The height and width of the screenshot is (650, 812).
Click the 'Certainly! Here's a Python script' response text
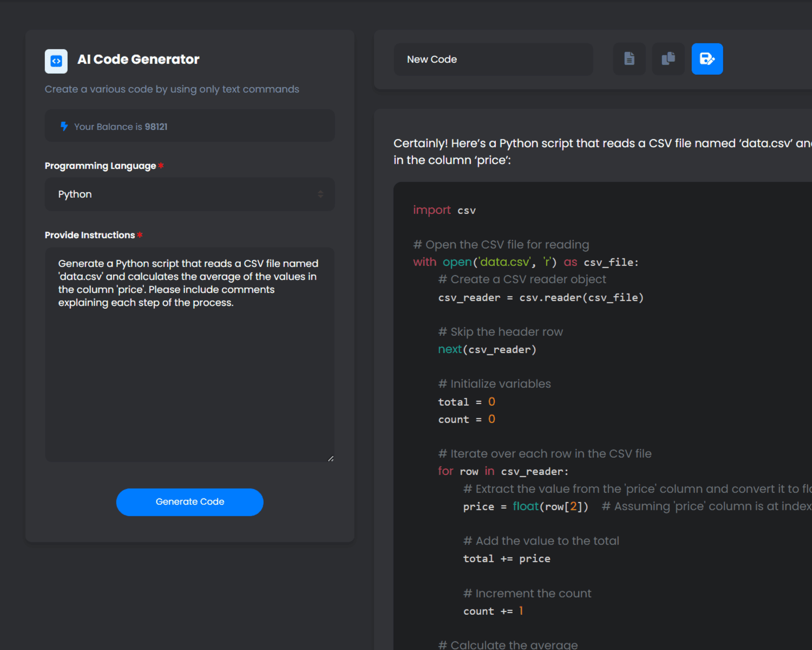(x=603, y=152)
